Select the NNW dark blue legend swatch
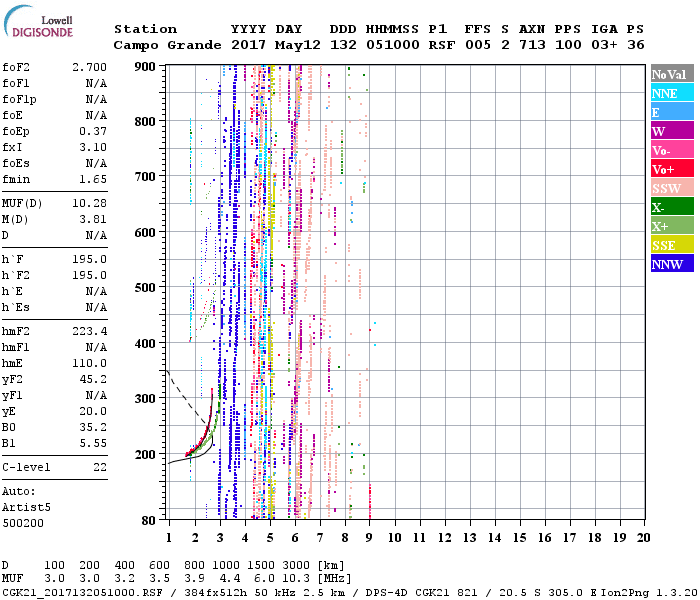 [x=672, y=264]
